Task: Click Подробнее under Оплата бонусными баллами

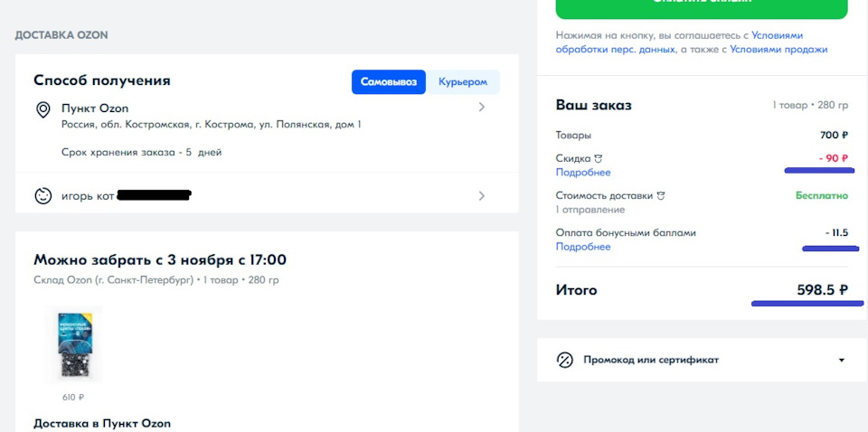Action: [x=583, y=247]
